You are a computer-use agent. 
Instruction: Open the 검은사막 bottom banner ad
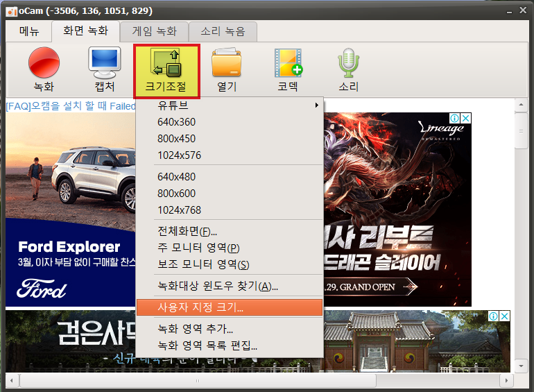click(71, 341)
